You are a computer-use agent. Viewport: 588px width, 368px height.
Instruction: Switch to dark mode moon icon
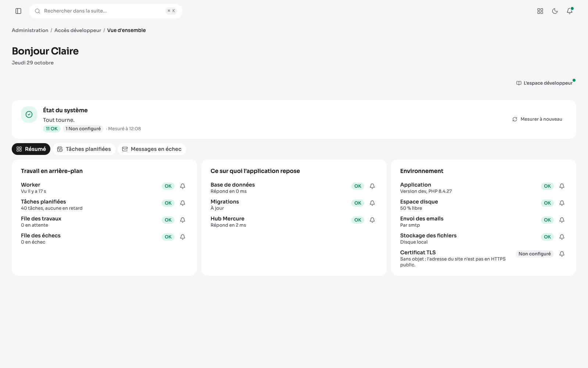[555, 11]
